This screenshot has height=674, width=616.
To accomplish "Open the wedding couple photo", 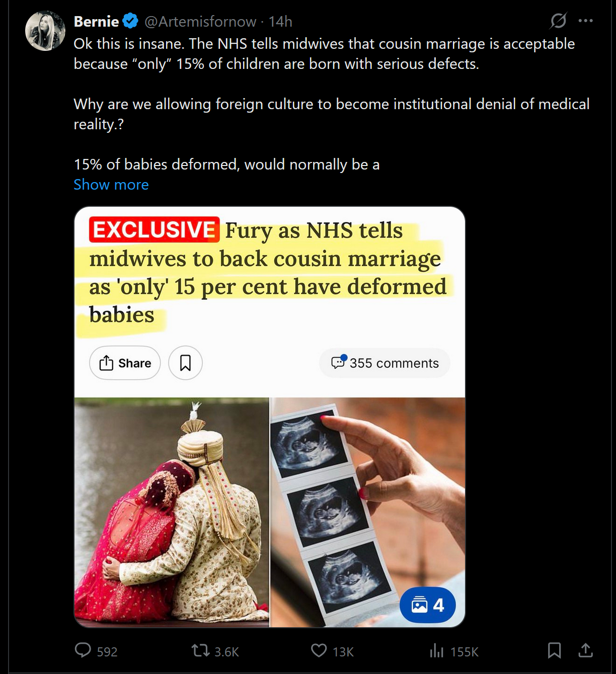I will [x=172, y=512].
